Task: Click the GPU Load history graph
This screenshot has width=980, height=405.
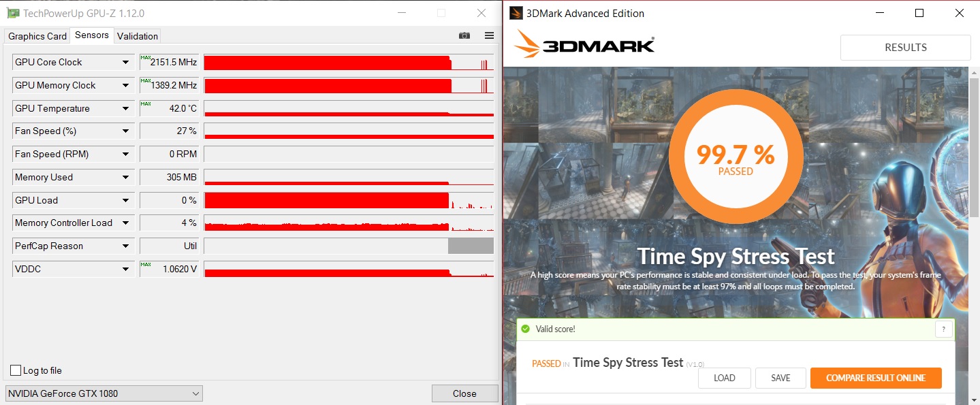Action: (x=349, y=200)
